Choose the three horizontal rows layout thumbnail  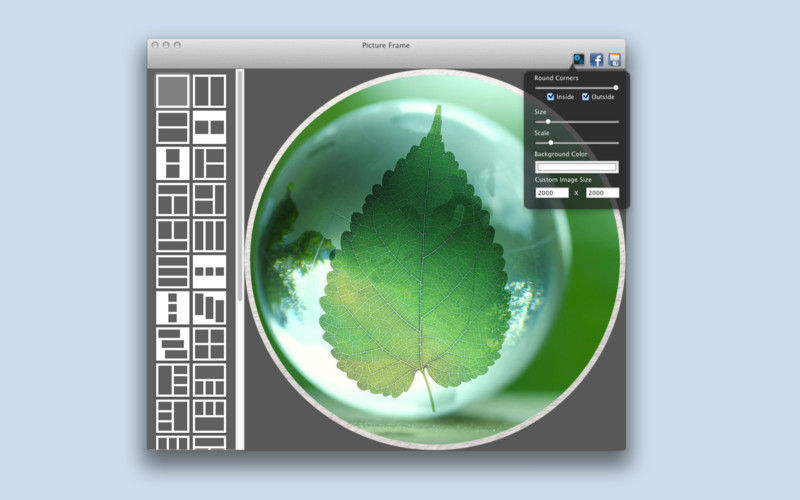172,271
